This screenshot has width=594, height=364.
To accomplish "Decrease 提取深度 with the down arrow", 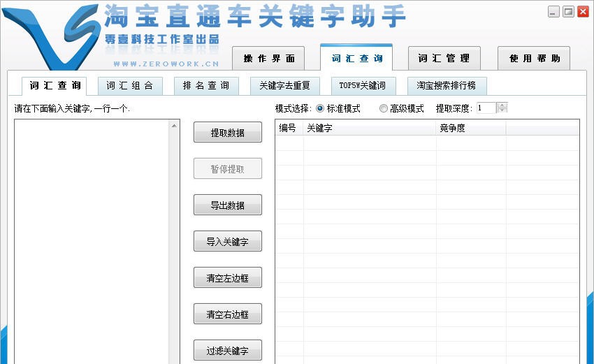I will tap(502, 110).
